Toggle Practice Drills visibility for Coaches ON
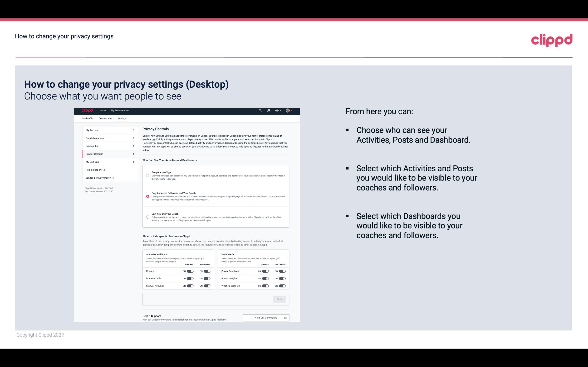Screen dimensions: 588x367 (x=190, y=279)
